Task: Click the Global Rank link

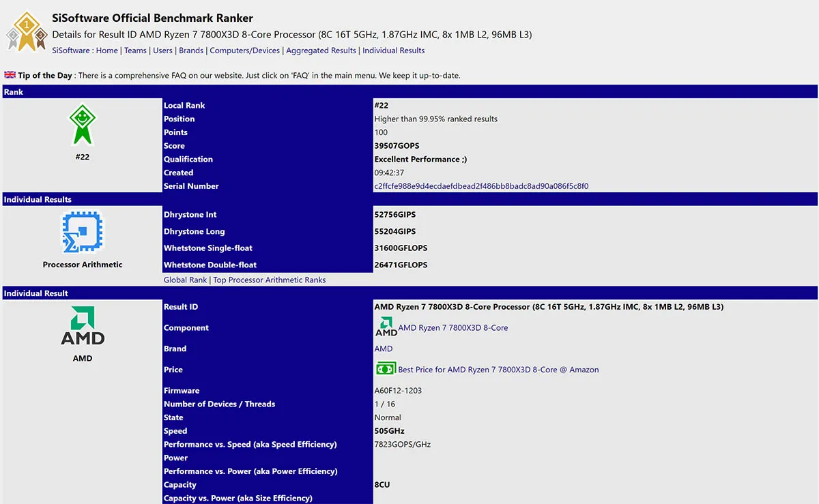Action: [x=185, y=280]
